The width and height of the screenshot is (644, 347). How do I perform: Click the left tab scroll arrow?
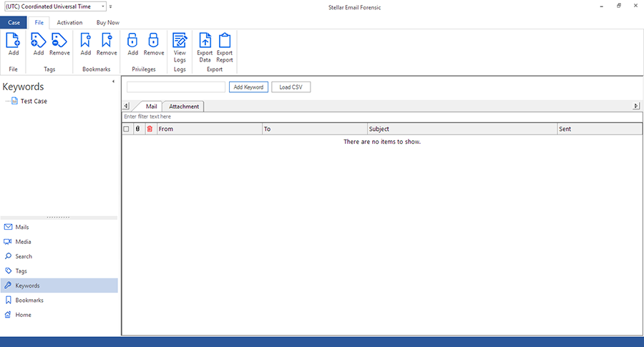(126, 106)
